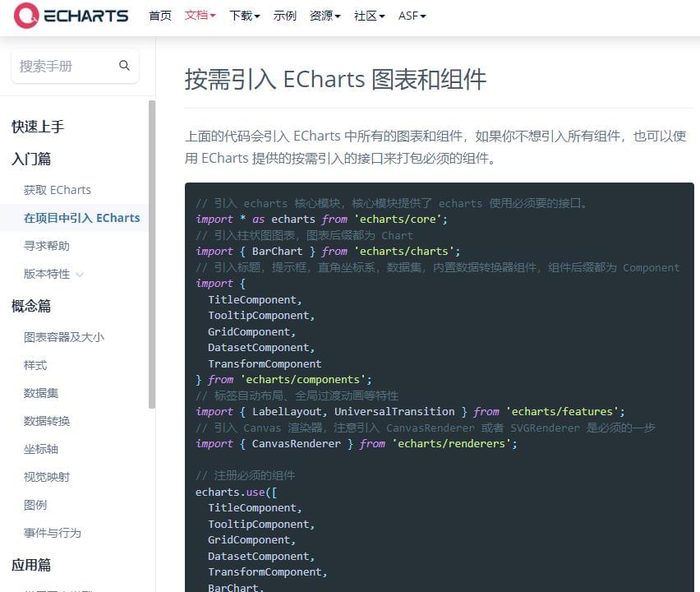Select 事件与行为 in the sidebar
The image size is (700, 592).
coord(53,533)
